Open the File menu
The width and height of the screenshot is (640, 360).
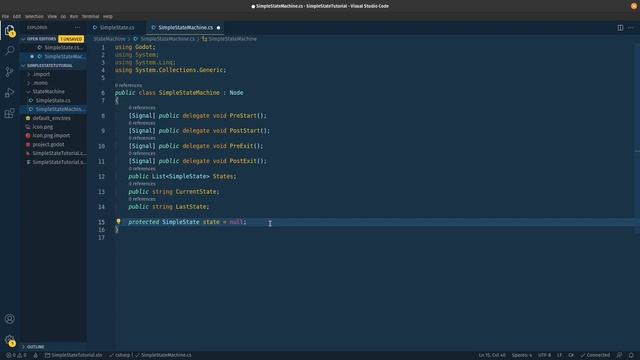(x=5, y=16)
